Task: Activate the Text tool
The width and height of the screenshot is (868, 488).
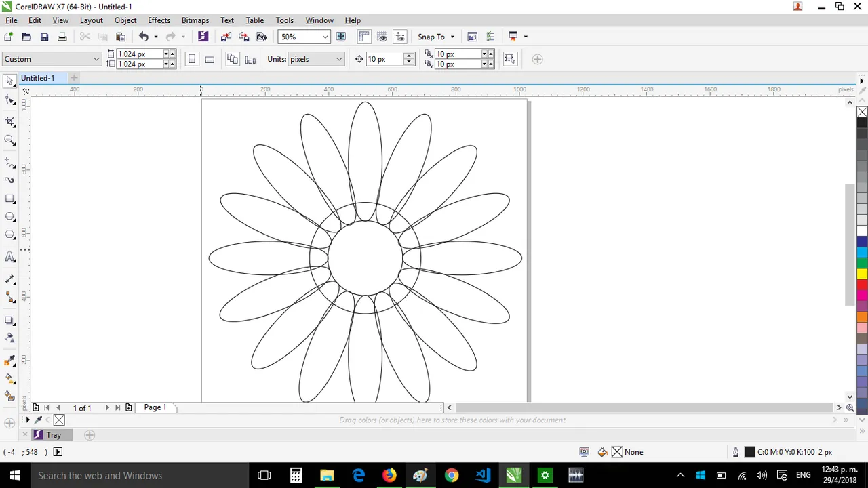Action: (9, 257)
